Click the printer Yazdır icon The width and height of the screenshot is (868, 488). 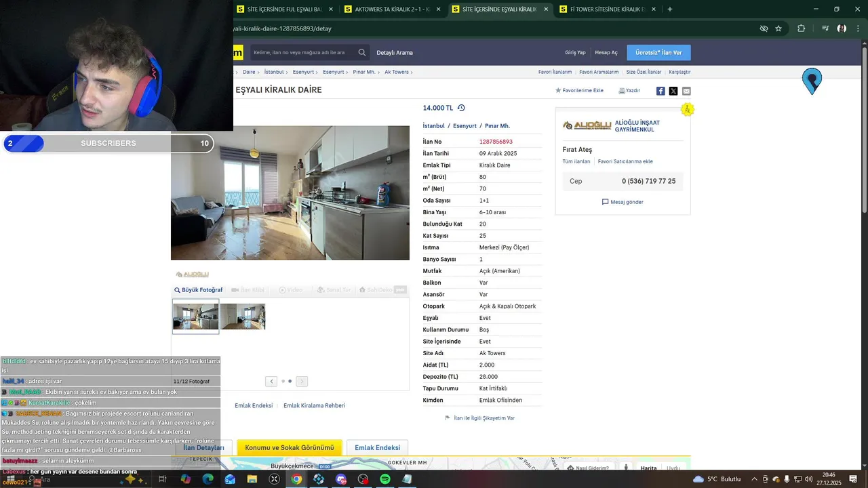point(622,90)
